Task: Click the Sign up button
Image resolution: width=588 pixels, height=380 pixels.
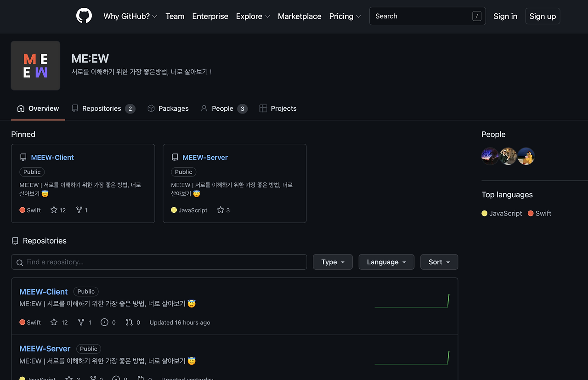Action: (x=543, y=16)
